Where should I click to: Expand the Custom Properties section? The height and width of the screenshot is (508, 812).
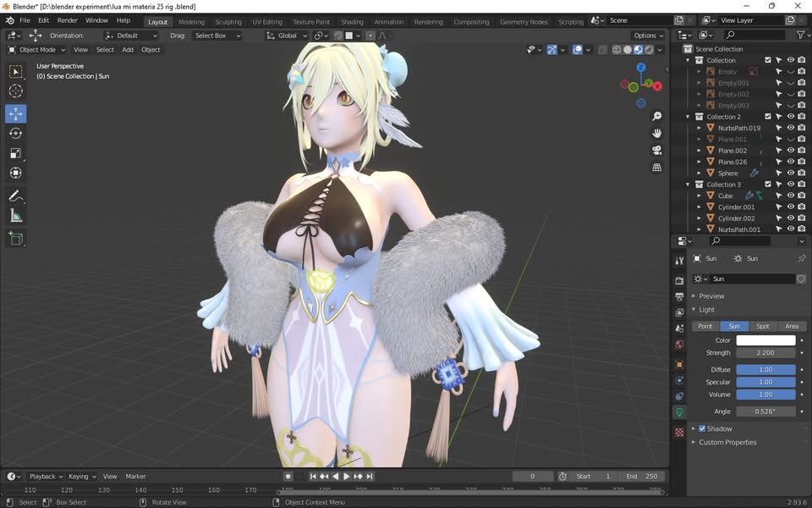pyautogui.click(x=727, y=443)
